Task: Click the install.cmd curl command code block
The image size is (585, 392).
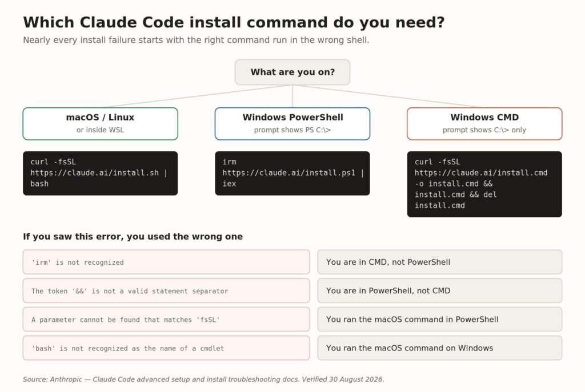Action: (484, 184)
